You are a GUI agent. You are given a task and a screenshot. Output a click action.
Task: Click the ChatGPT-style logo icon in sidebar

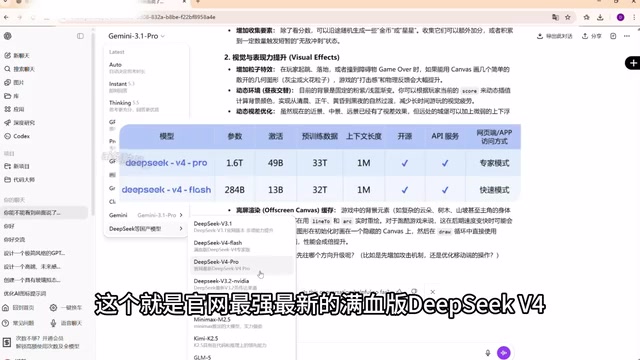(7, 36)
